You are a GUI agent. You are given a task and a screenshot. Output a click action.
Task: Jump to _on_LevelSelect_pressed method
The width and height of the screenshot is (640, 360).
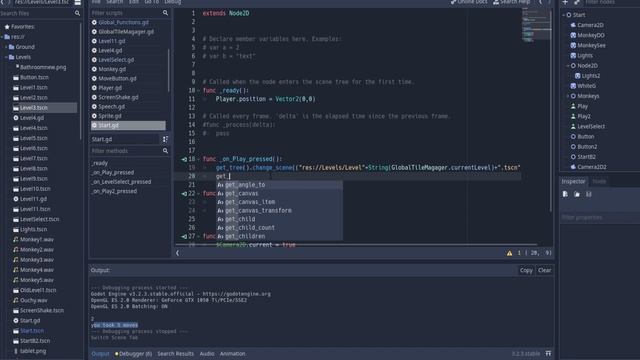pos(121,182)
